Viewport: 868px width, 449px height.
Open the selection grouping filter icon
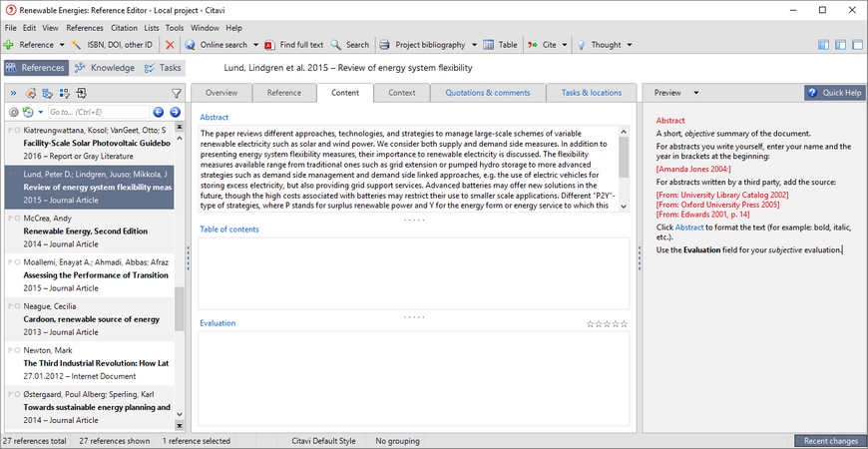coord(64,93)
